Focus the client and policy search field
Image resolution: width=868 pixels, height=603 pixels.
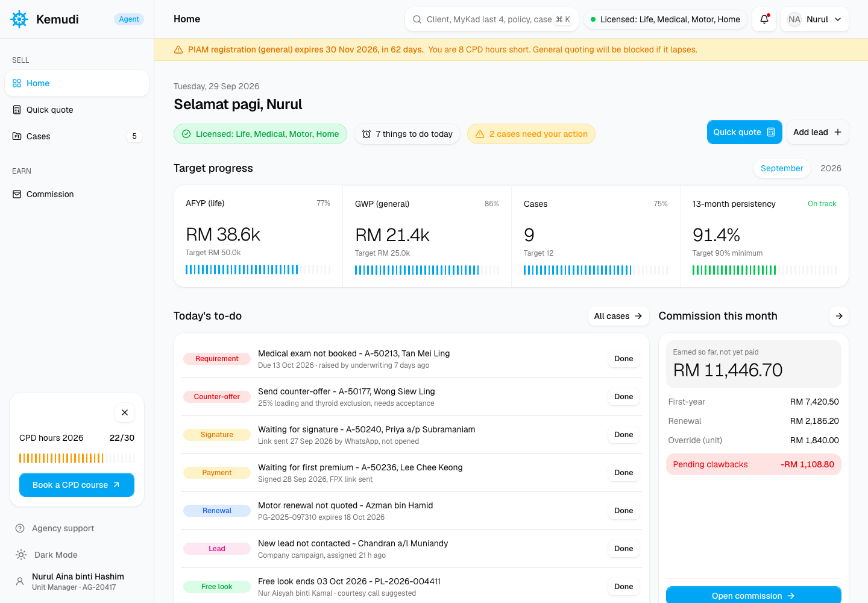coord(492,19)
